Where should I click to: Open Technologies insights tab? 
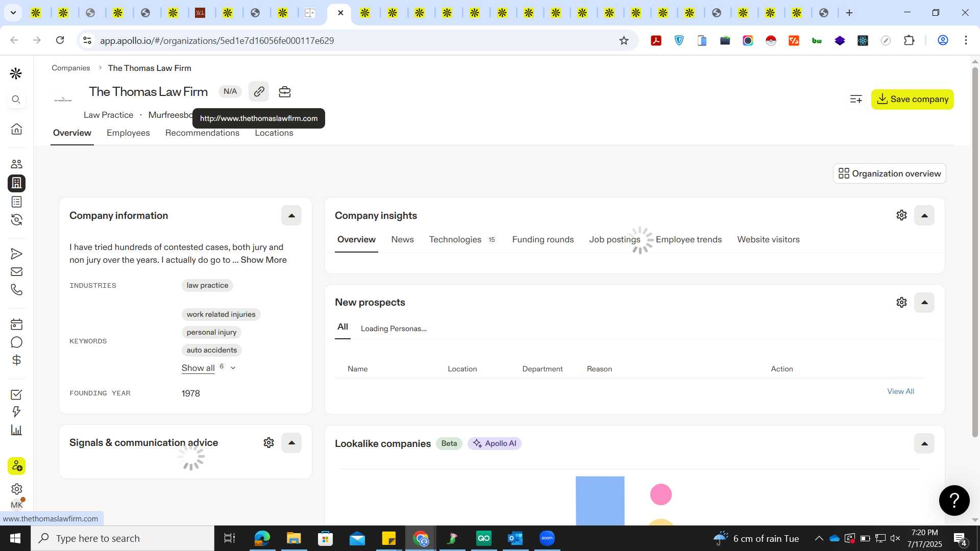462,239
